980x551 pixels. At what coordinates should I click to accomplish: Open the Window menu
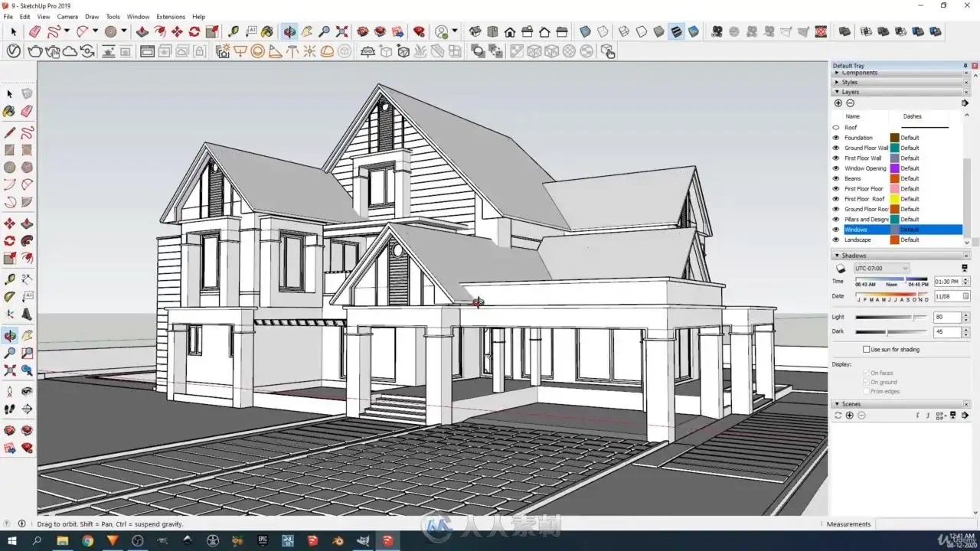[138, 16]
